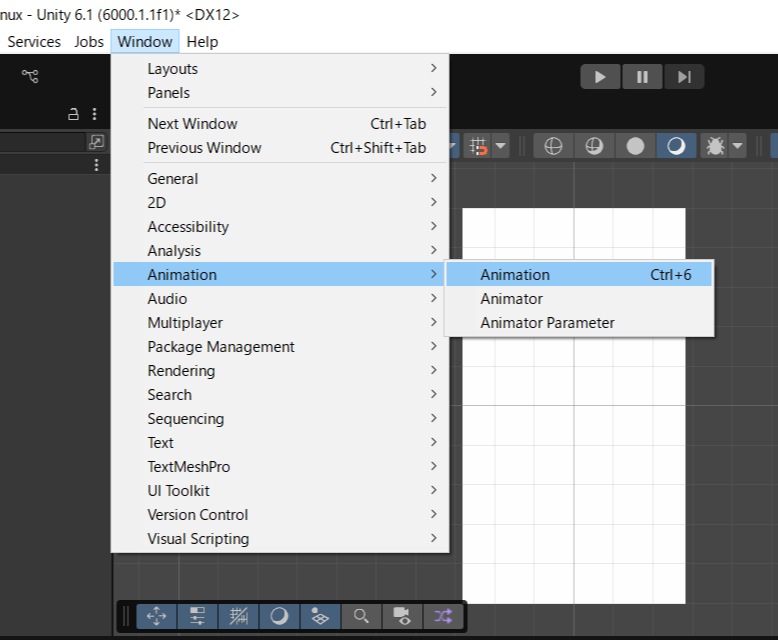Viewport: 778px width, 640px height.
Task: Click Next Window menu item
Action: (193, 124)
